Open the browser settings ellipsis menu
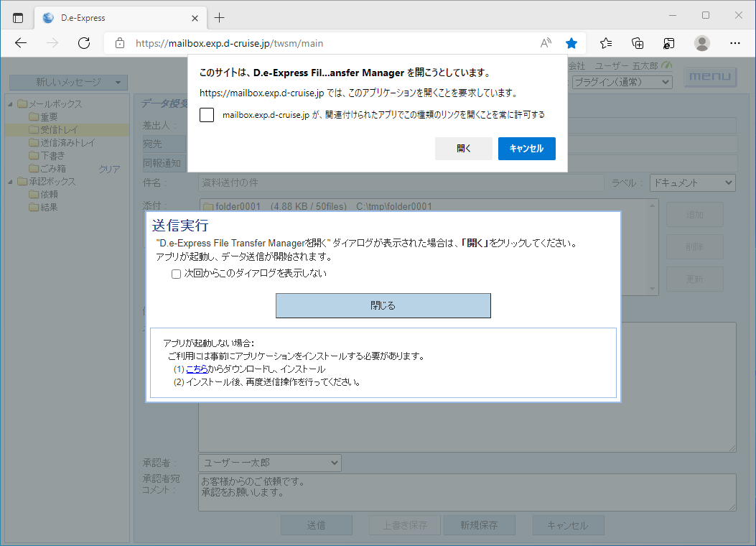The height and width of the screenshot is (546, 756). pyautogui.click(x=734, y=43)
